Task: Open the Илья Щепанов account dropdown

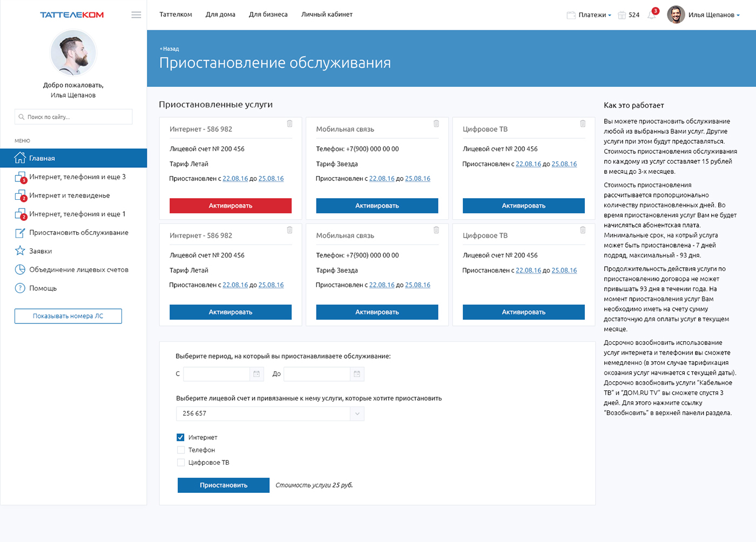Action: 714,15
